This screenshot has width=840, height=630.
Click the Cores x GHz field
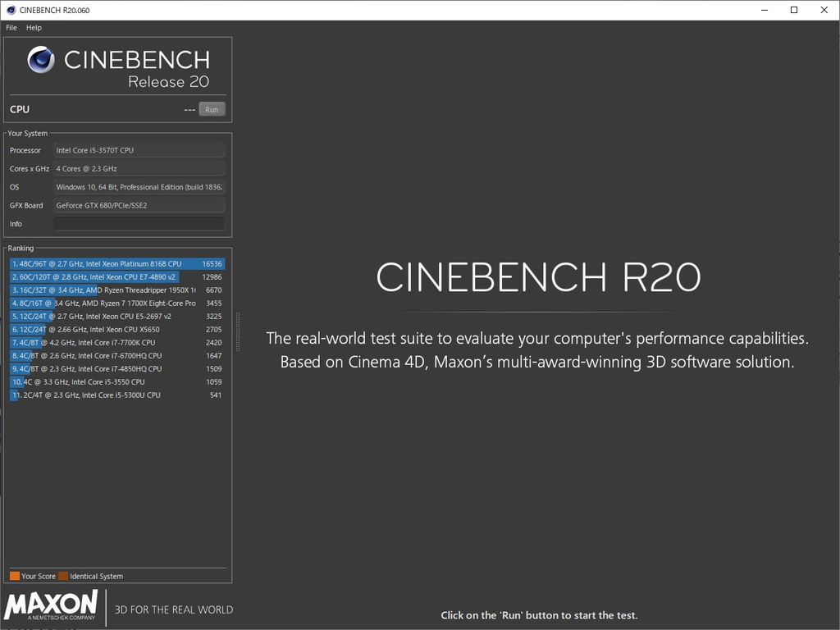(139, 168)
